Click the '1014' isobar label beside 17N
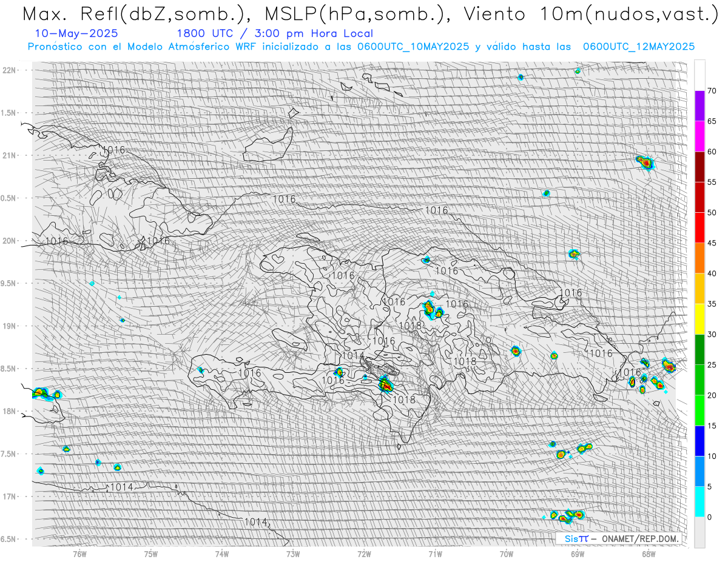 [121, 487]
